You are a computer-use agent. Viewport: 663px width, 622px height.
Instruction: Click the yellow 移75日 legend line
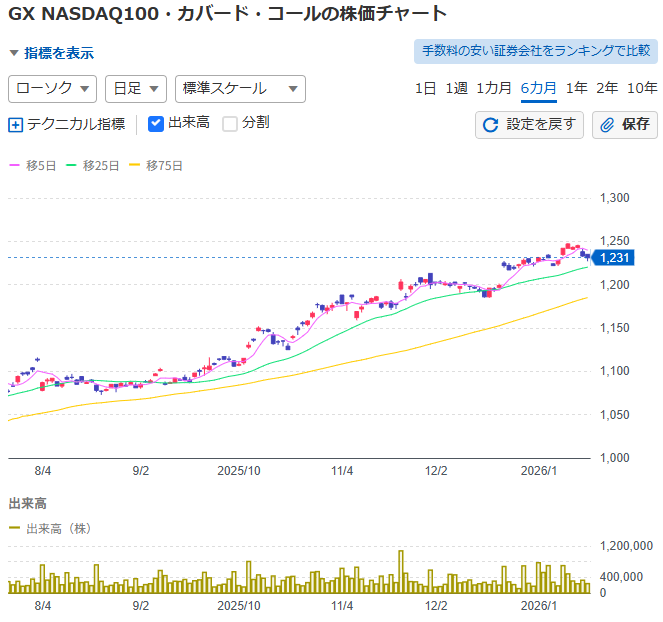pyautogui.click(x=134, y=165)
